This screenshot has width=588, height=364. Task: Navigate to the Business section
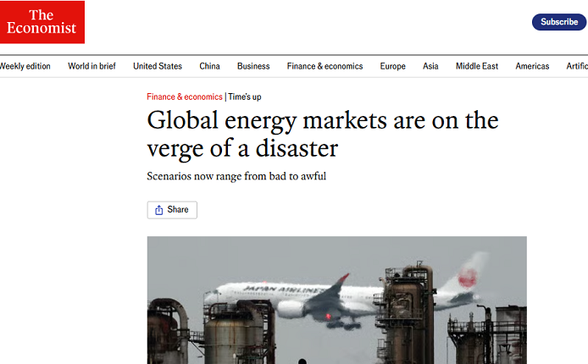[253, 66]
